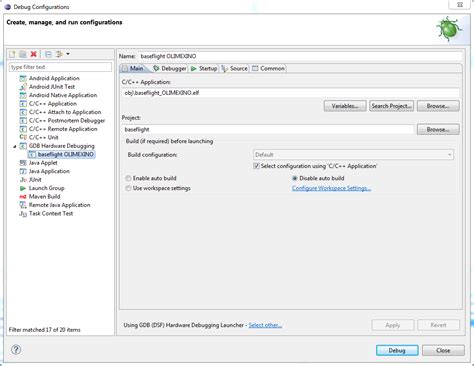Click the Search Project... button
This screenshot has height=366, width=474.
(392, 106)
